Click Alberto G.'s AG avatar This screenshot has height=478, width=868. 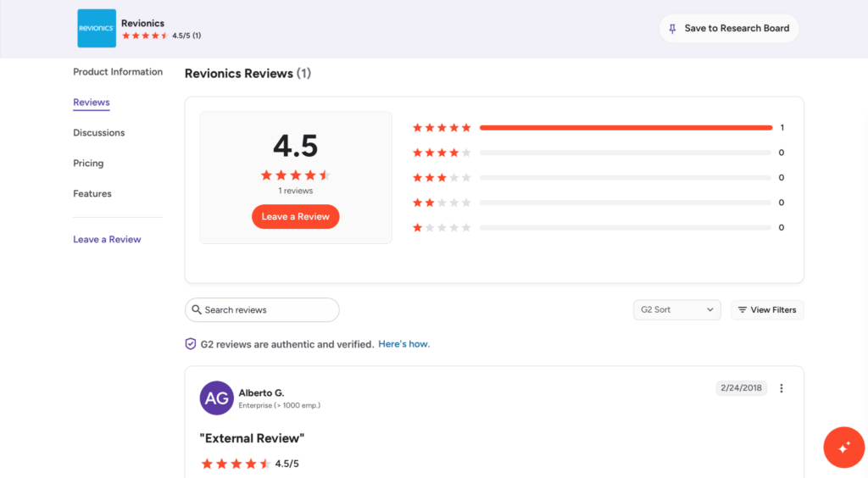click(x=216, y=397)
